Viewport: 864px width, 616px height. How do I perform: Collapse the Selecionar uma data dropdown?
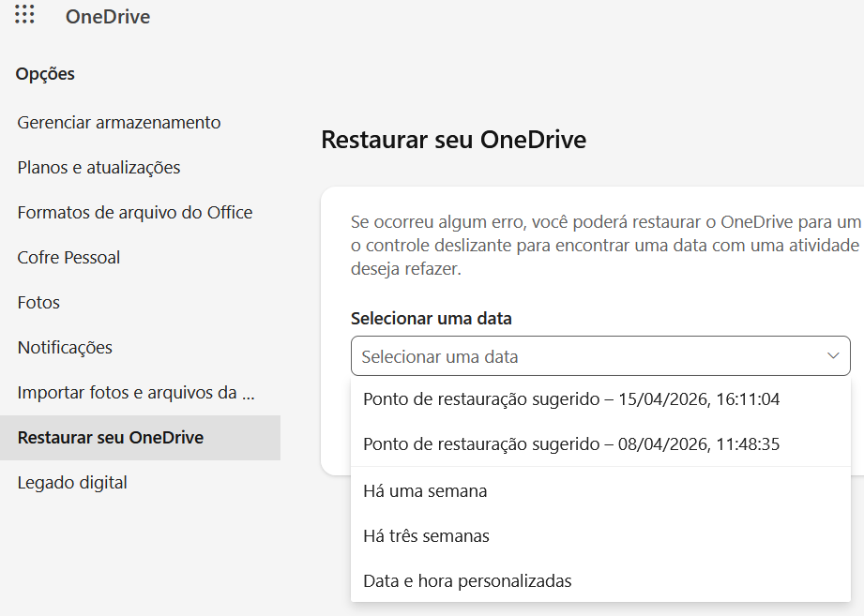[x=600, y=356]
